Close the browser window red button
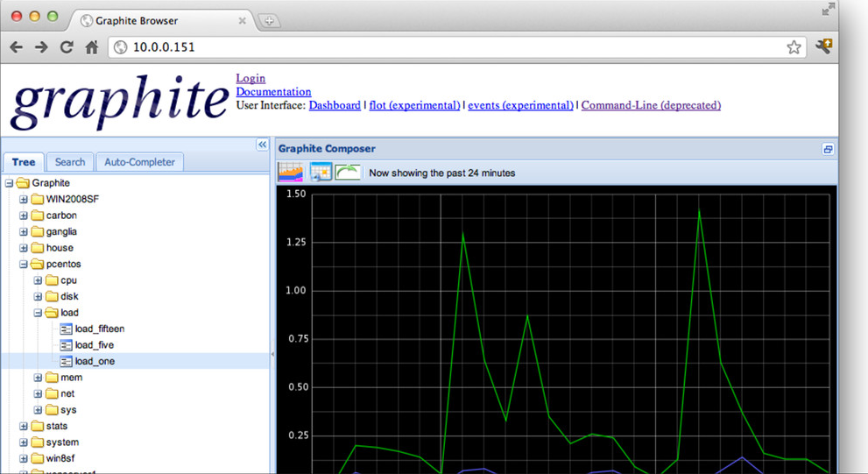868x474 pixels. pos(17,17)
